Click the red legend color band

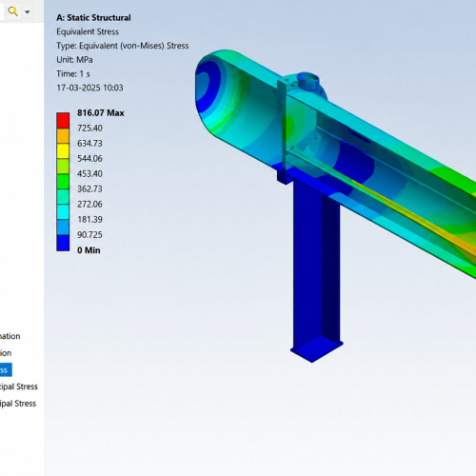(x=63, y=121)
